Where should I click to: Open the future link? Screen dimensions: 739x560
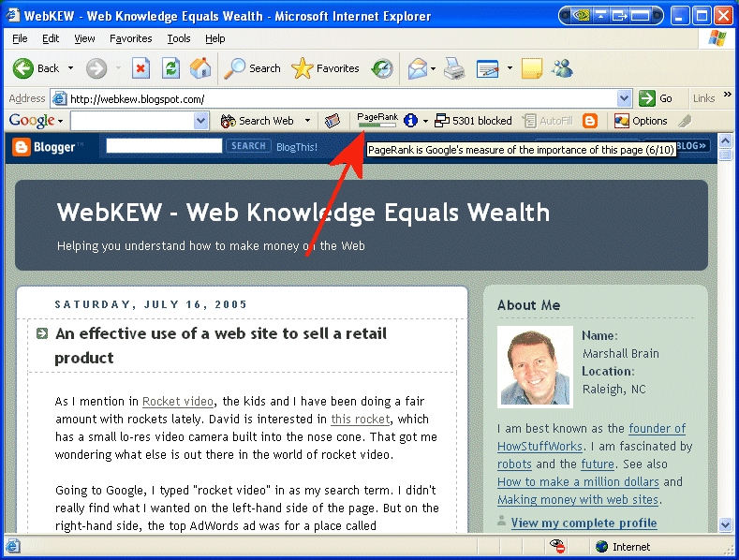[598, 464]
